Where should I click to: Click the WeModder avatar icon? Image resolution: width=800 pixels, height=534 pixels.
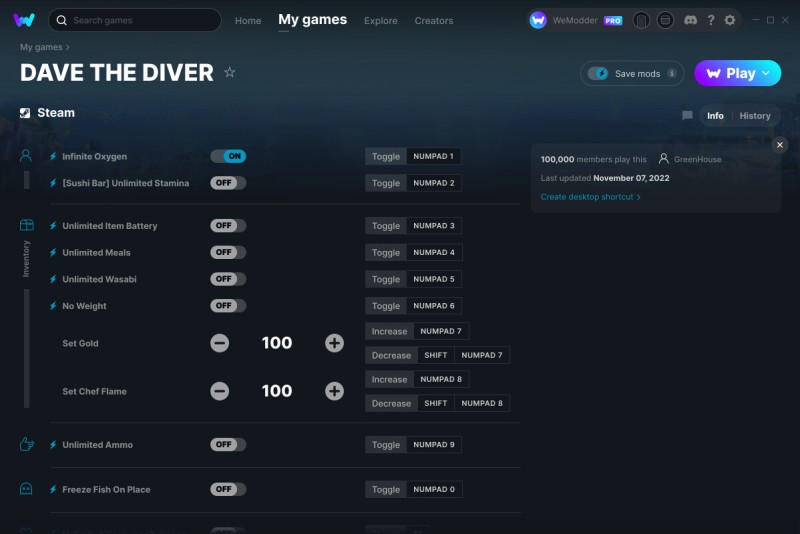[x=538, y=20]
